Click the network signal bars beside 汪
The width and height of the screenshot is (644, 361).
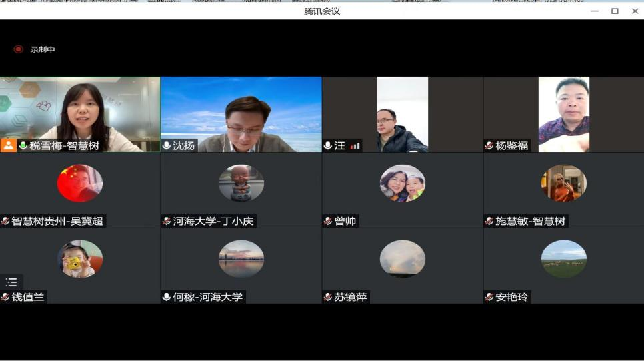click(355, 145)
